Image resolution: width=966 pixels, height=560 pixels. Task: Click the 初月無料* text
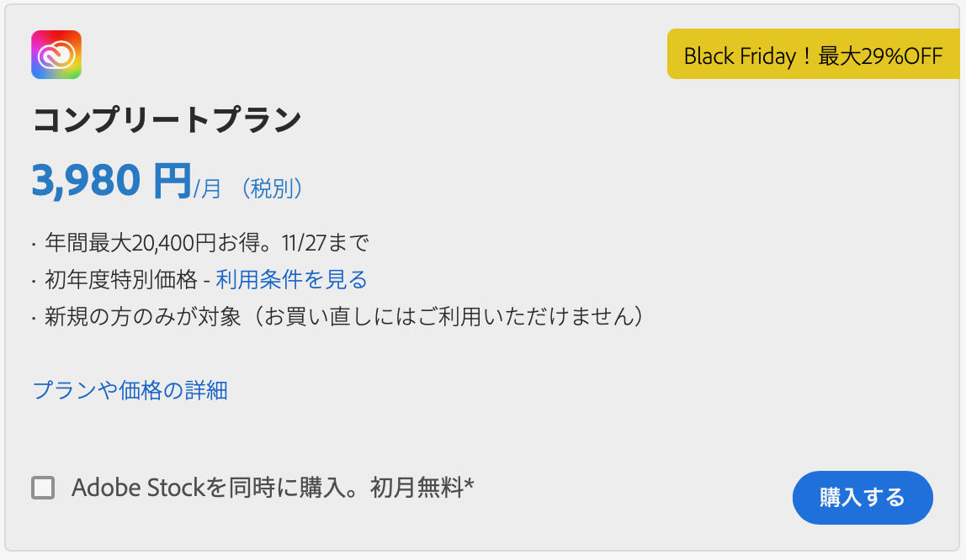[422, 488]
